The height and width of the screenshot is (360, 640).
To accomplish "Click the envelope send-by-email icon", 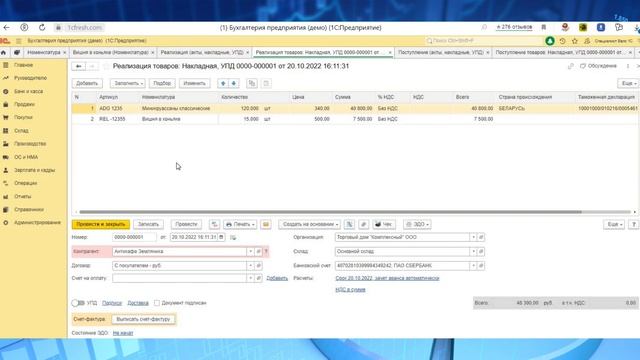I will click(266, 224).
